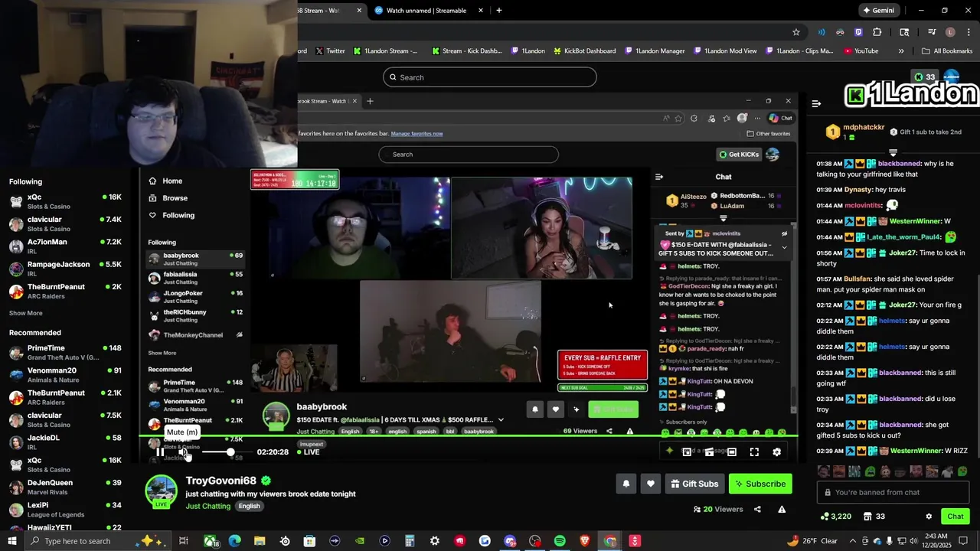Screen dimensions: 980x551
Task: Open inner Kick Search field
Action: (468, 154)
